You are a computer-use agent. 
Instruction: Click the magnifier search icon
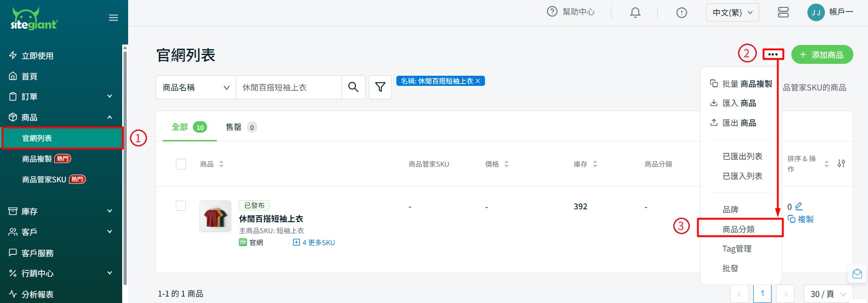[x=353, y=87]
